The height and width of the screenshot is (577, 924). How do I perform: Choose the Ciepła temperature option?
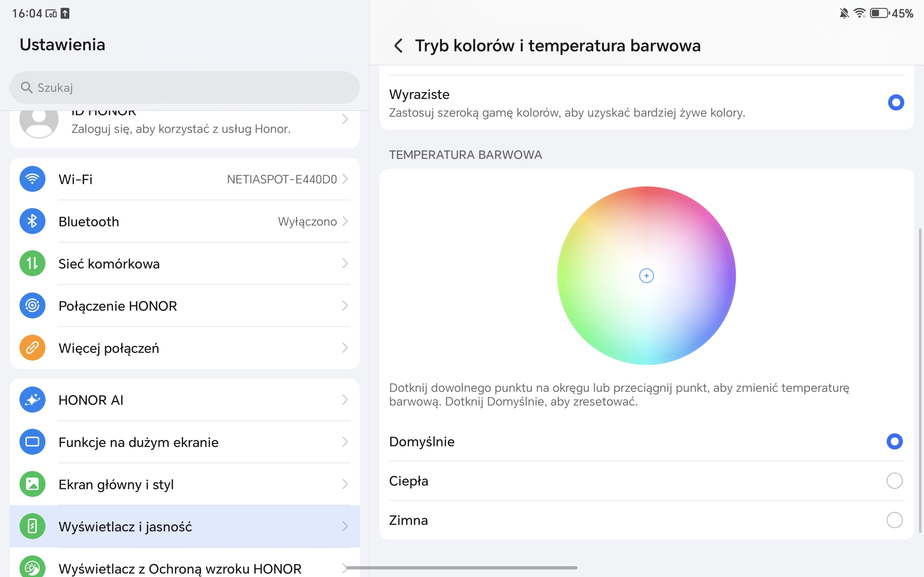point(894,481)
